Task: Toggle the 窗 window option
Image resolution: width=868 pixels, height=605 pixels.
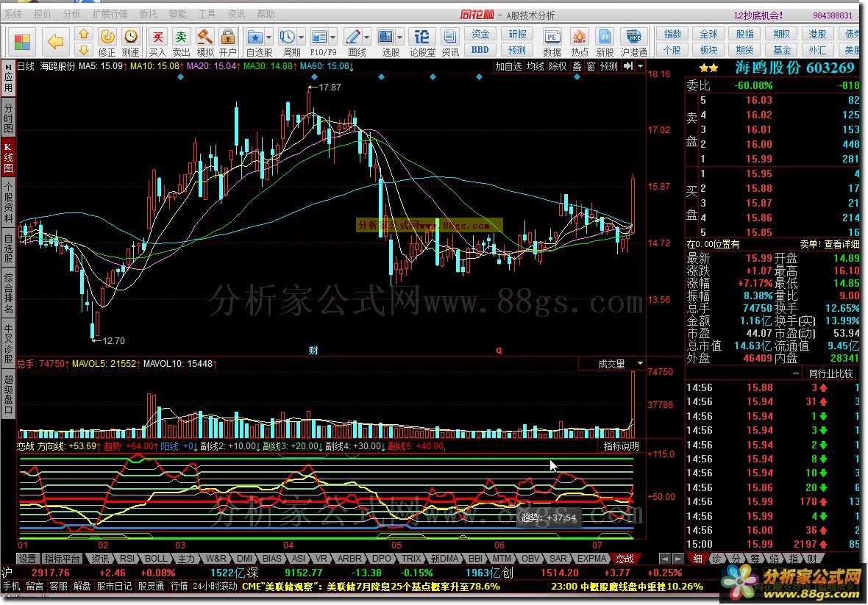Action: point(591,66)
